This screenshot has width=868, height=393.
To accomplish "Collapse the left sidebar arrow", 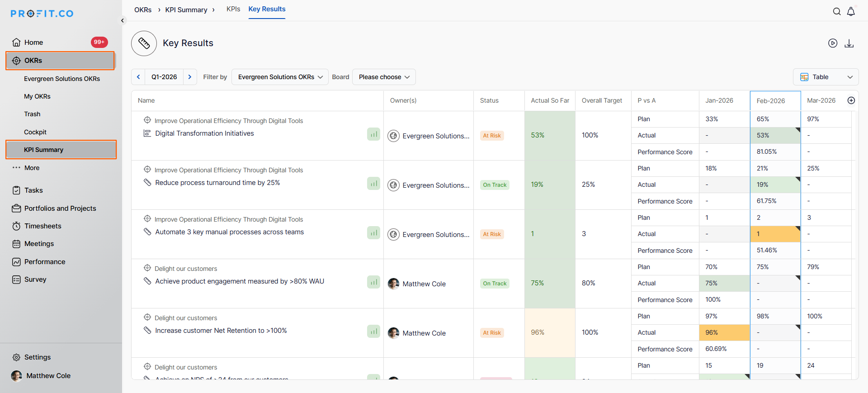I will [122, 20].
